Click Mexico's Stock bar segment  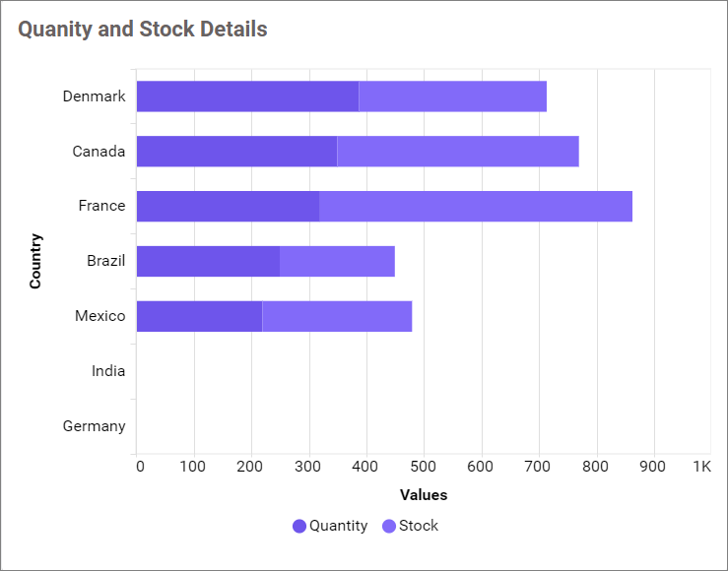[x=337, y=316]
